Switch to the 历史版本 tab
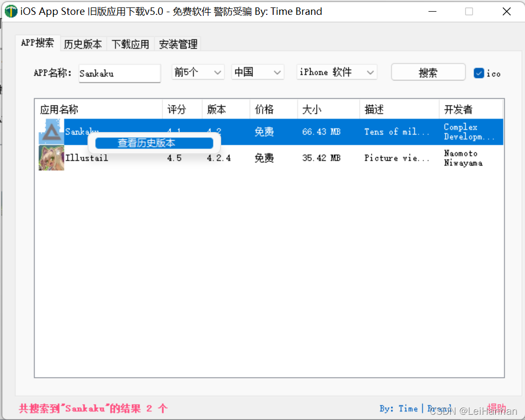Viewport: 525px width, 420px height. 83,44
